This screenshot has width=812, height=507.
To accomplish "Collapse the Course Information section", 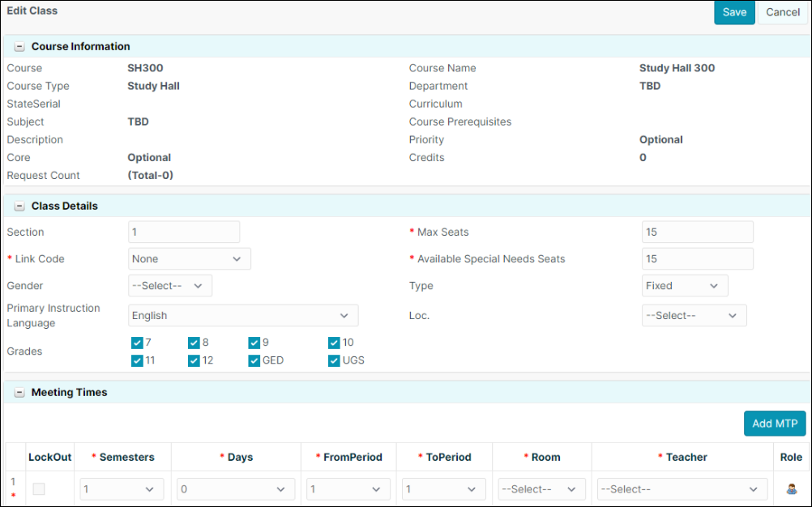I will coord(19,46).
